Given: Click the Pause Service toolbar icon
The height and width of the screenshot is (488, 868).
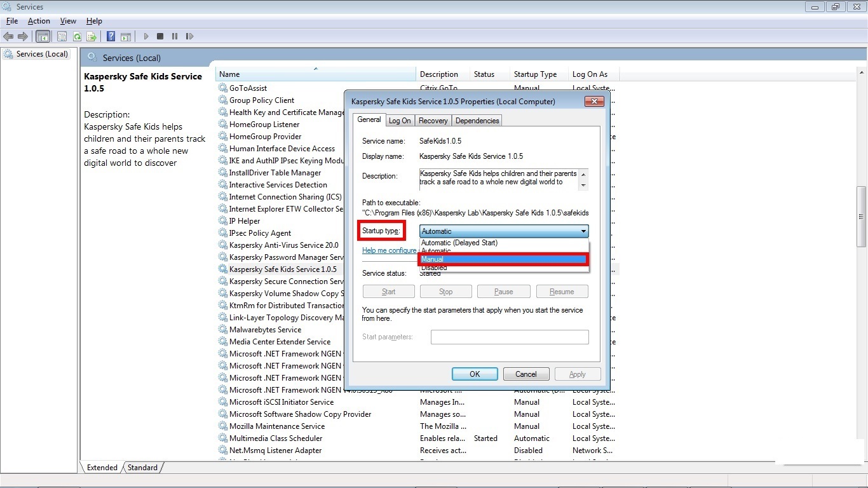Looking at the screenshot, I should [x=175, y=37].
